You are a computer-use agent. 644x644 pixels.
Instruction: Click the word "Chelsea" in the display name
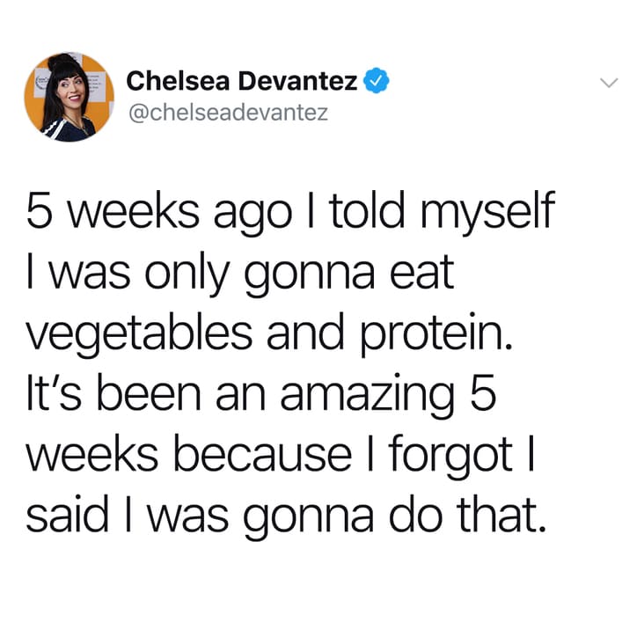[178, 81]
